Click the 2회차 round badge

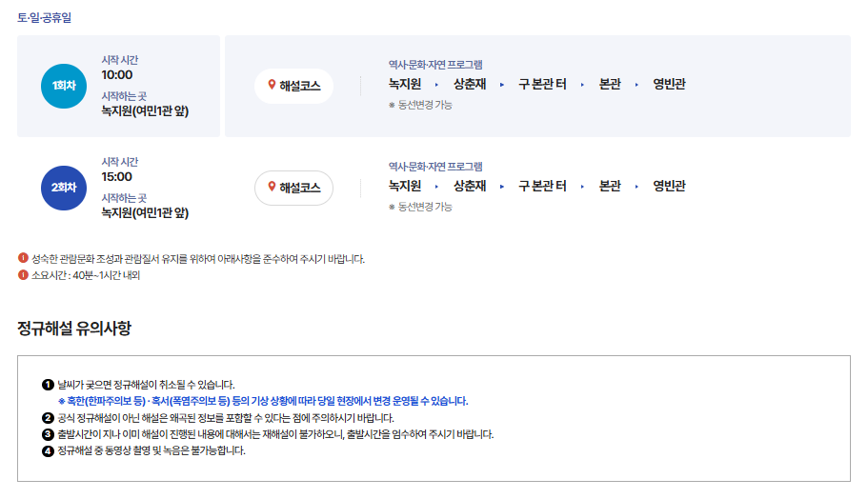[64, 188]
